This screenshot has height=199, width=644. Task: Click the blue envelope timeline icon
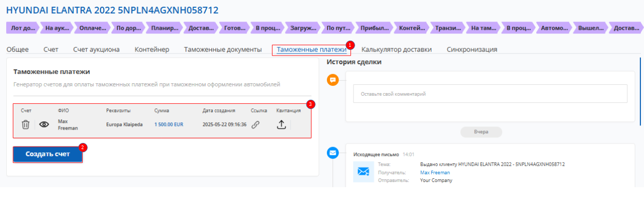coord(333,153)
